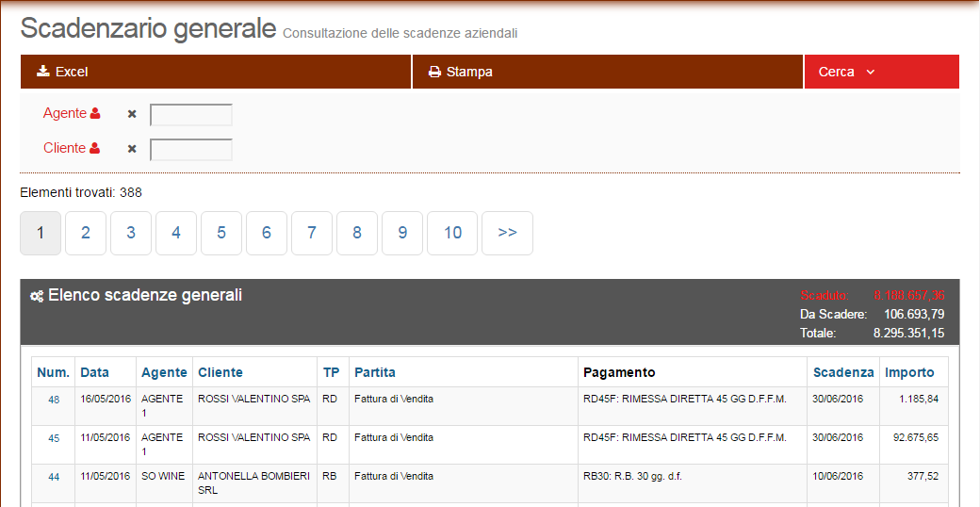Click the gears icon beside Elenco scadenze

pyautogui.click(x=37, y=296)
